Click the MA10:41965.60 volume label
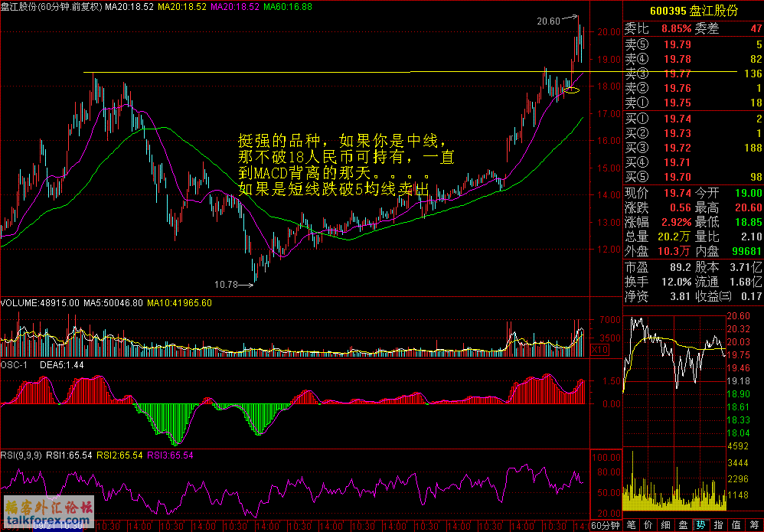The image size is (764, 532). tap(179, 302)
